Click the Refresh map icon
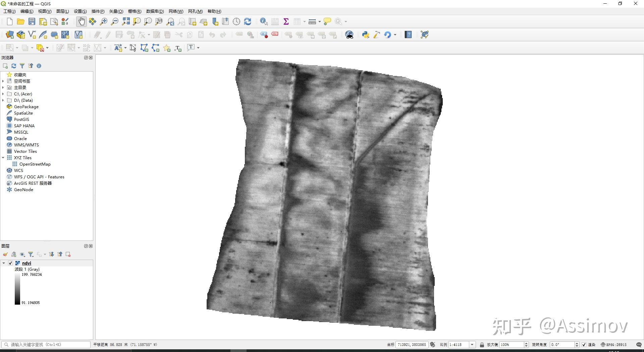The image size is (644, 352). click(248, 22)
